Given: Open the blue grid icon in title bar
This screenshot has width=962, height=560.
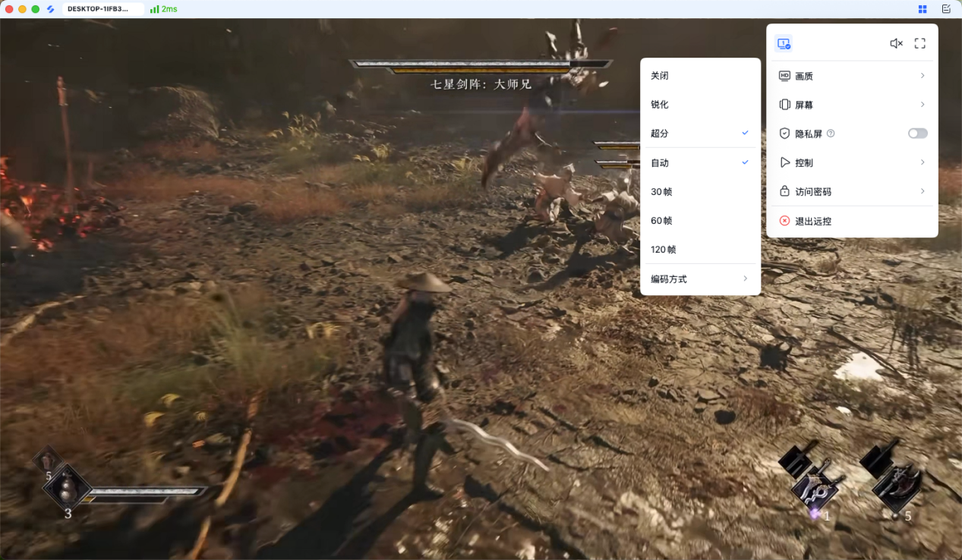Looking at the screenshot, I should (923, 9).
